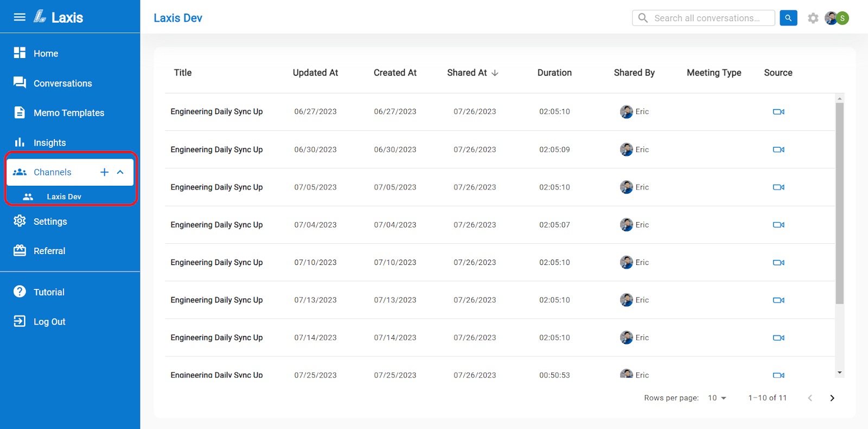Click video source icon in 07/05/2023 row
Viewport: 868px width, 429px height.
[x=778, y=187]
